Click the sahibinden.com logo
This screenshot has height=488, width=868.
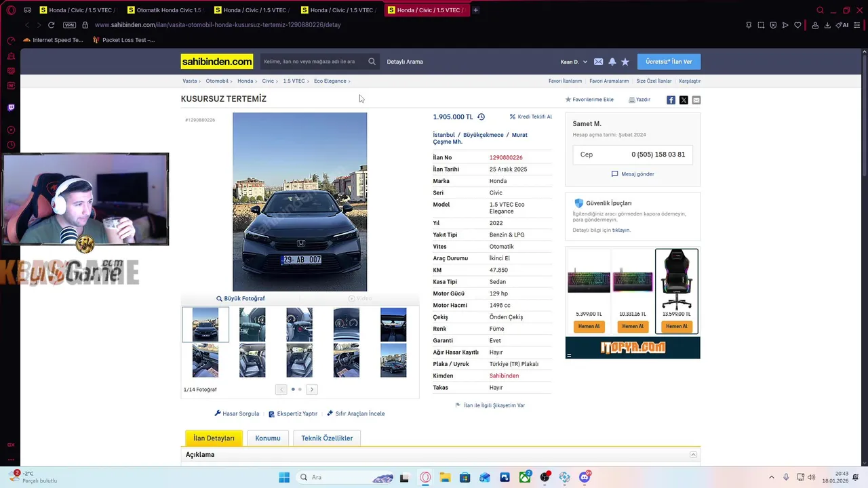point(217,62)
